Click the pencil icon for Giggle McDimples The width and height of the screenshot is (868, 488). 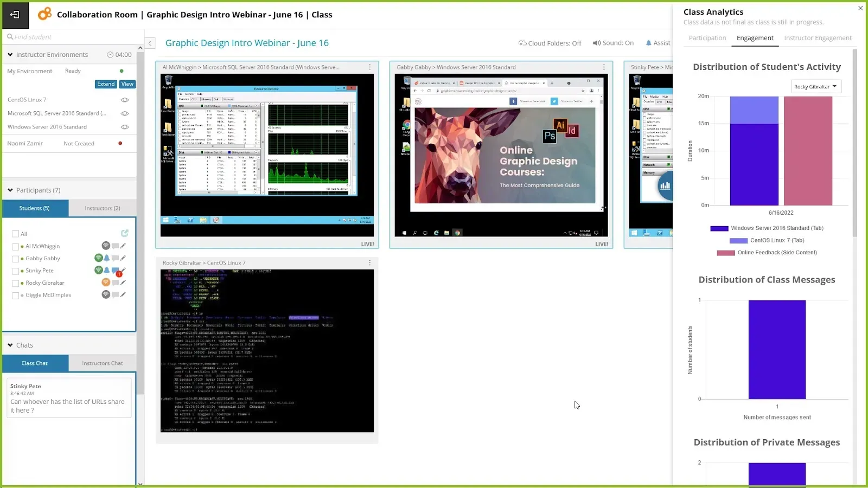(x=123, y=294)
